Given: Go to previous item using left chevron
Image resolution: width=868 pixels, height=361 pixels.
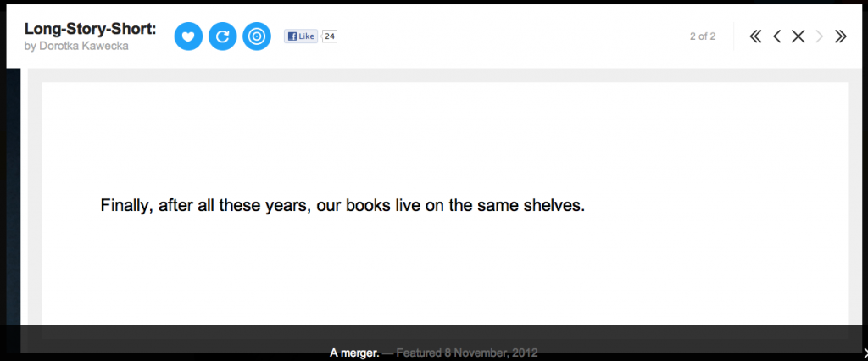Looking at the screenshot, I should point(776,36).
